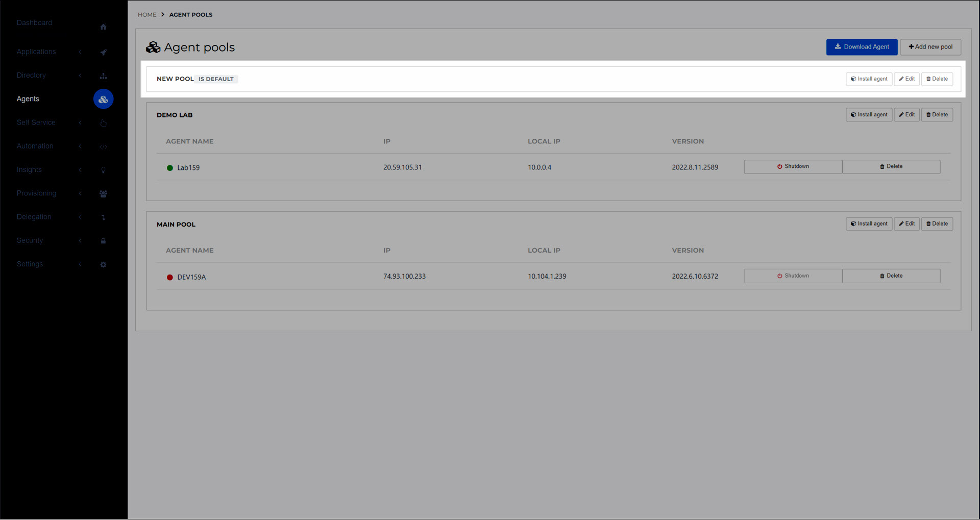Shutdown the DEV159A agent

point(793,276)
